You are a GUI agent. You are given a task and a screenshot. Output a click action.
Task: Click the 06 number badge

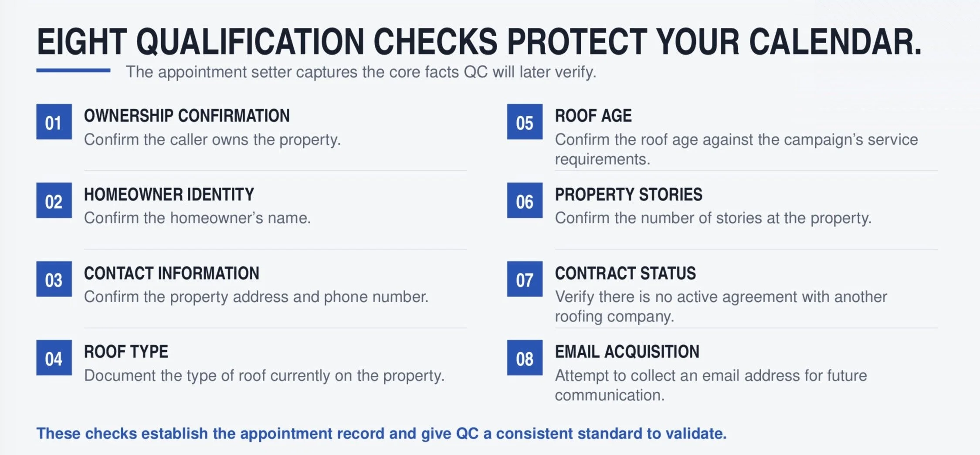[525, 200]
